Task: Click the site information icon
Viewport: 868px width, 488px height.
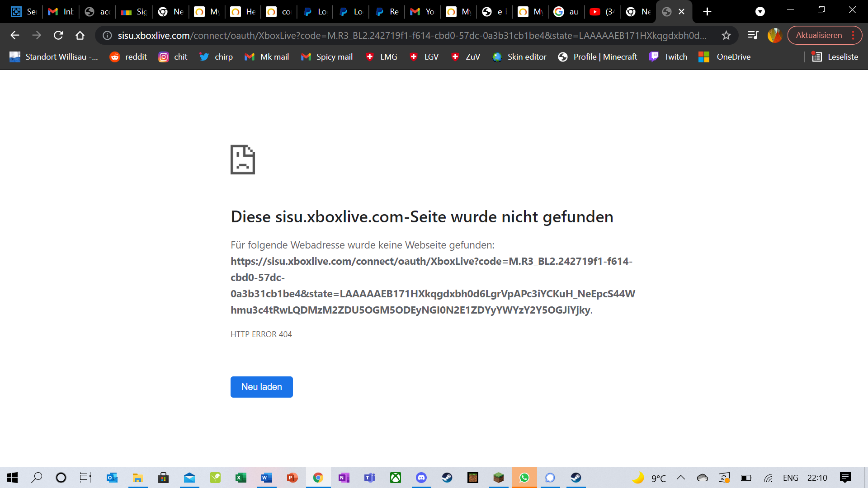Action: (x=107, y=35)
